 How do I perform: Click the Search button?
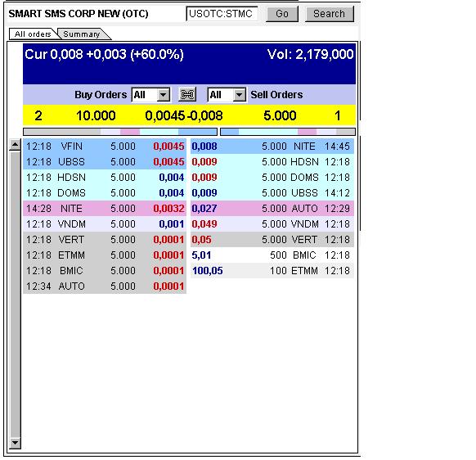click(330, 14)
